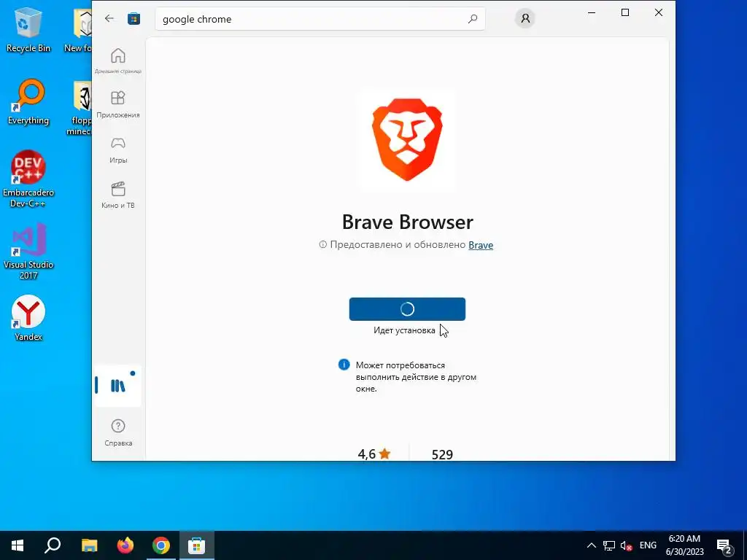
Task: Open the user account profile icon
Action: pyautogui.click(x=525, y=18)
